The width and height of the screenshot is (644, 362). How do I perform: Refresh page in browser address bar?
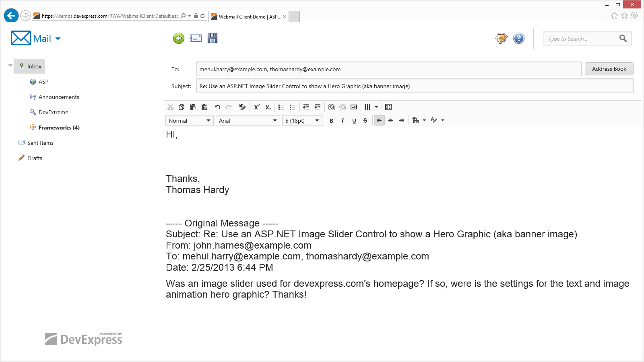202,16
